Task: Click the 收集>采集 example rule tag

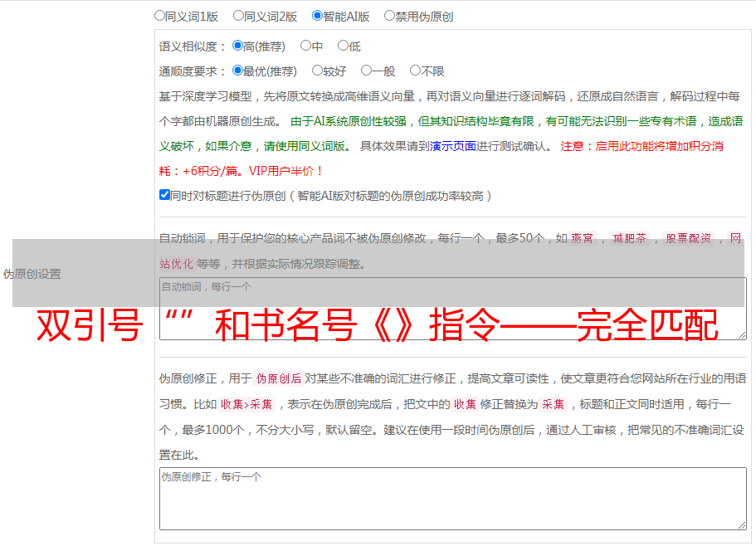Action: click(x=246, y=404)
